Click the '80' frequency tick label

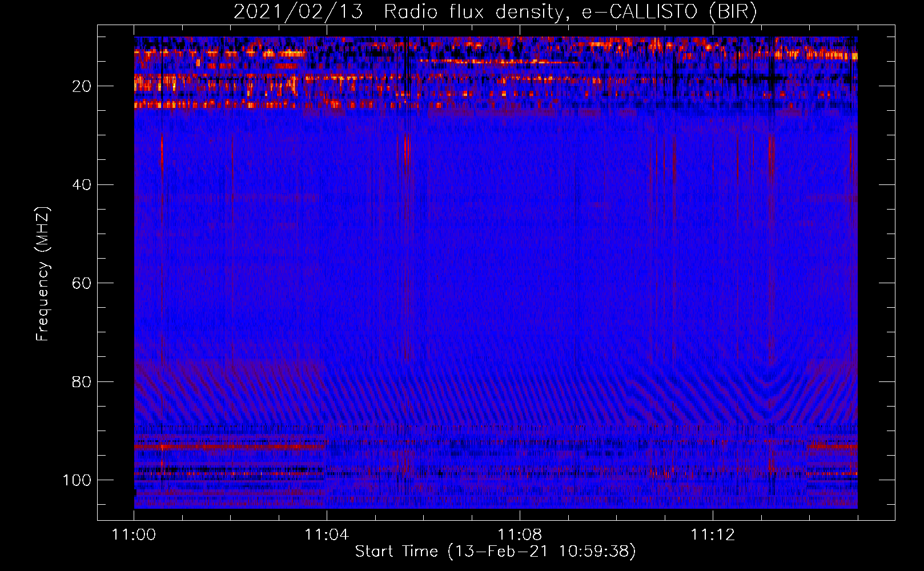pyautogui.click(x=82, y=382)
